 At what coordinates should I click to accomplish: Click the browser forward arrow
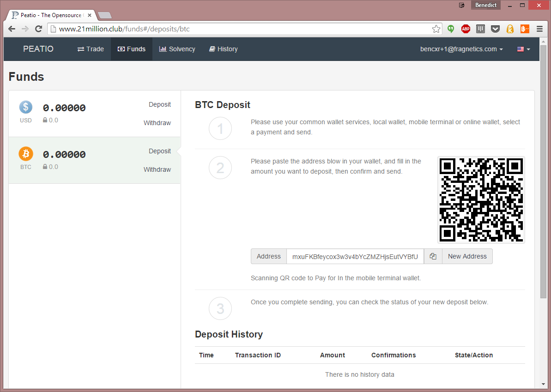(x=25, y=29)
